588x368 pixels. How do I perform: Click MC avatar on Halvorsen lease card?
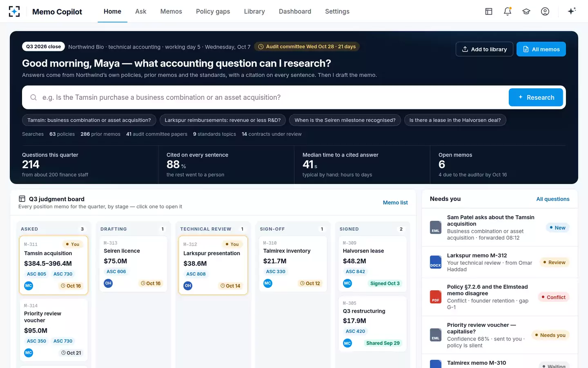[x=347, y=283]
